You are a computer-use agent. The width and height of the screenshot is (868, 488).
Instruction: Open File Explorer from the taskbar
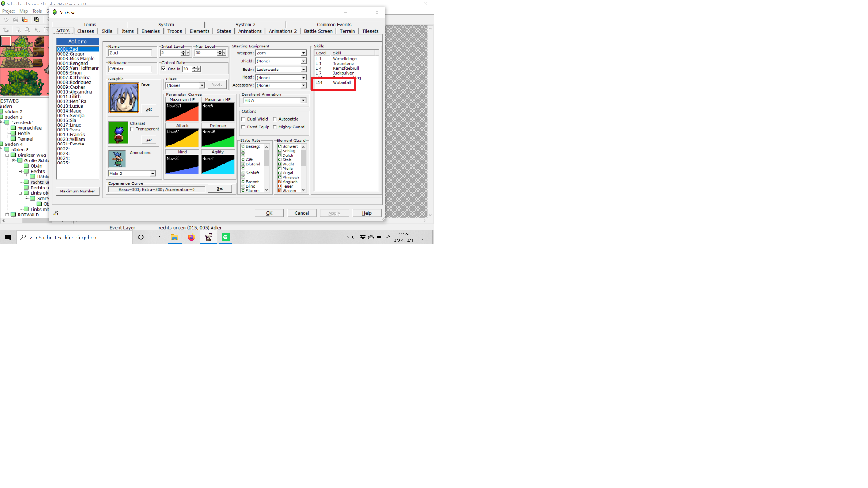pos(174,237)
